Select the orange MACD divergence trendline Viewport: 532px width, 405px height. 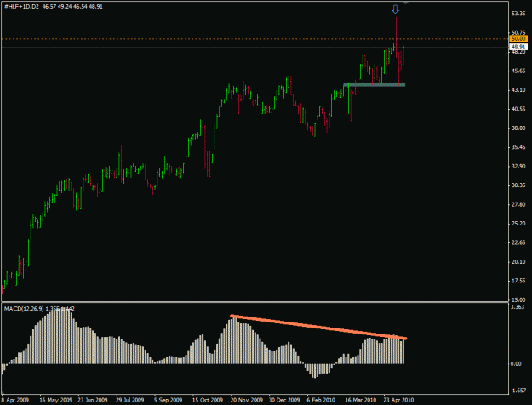(x=318, y=327)
